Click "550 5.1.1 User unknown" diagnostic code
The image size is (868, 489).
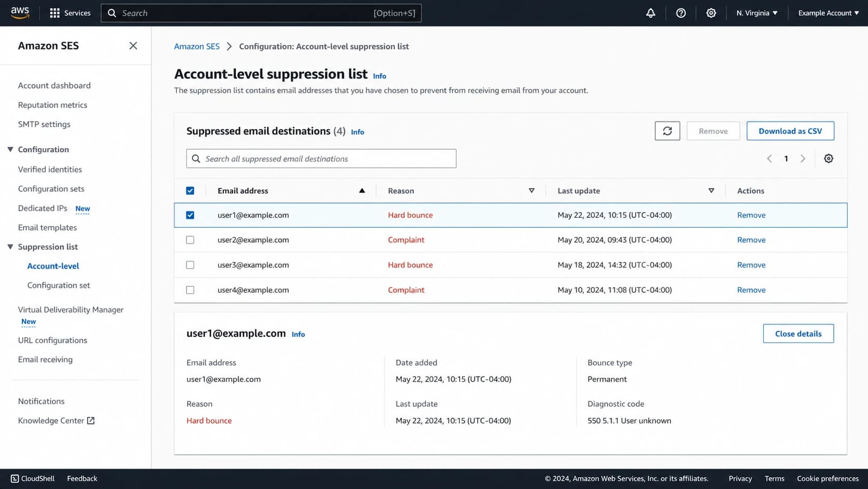click(x=629, y=421)
